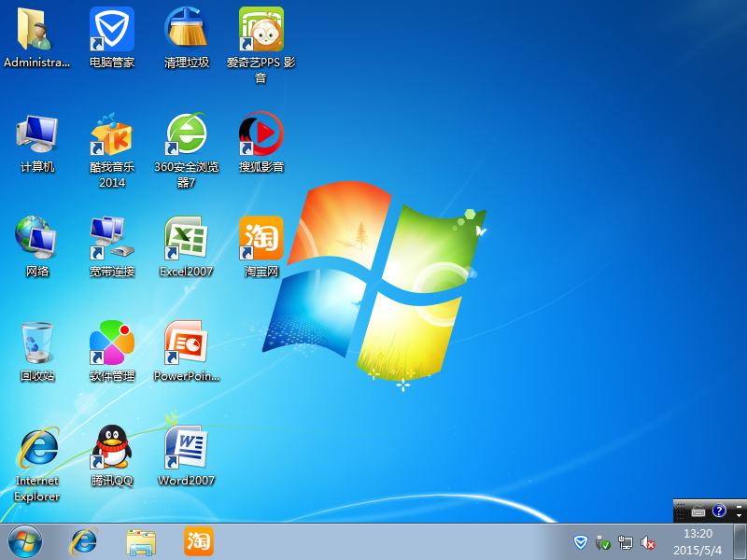Viewport: 747px width, 560px height.
Task: Minimize the language bar
Action: tap(739, 505)
